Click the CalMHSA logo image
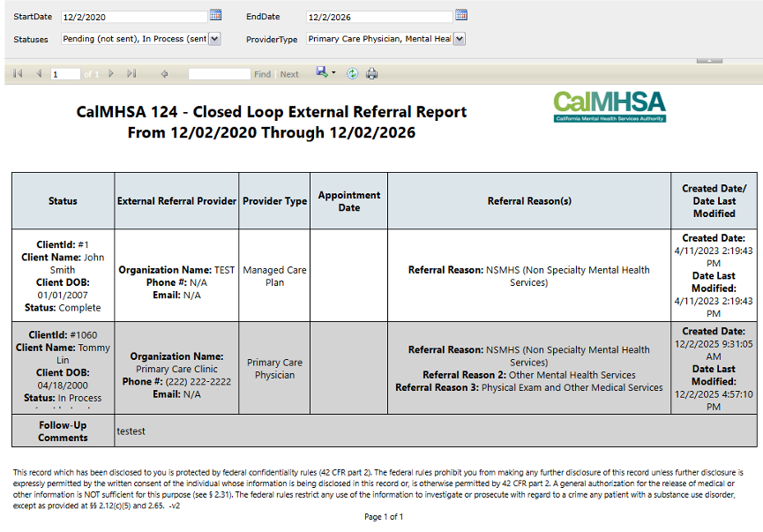This screenshot has width=763, height=532. tap(609, 107)
